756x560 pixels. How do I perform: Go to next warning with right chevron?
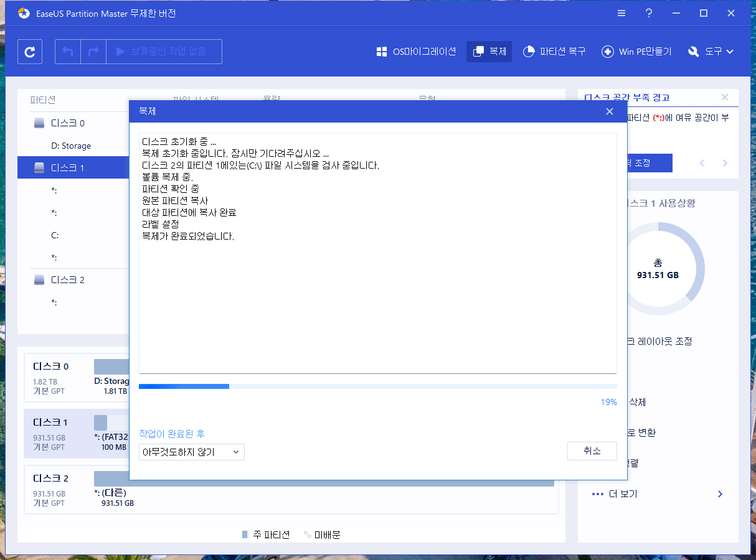coord(725,163)
